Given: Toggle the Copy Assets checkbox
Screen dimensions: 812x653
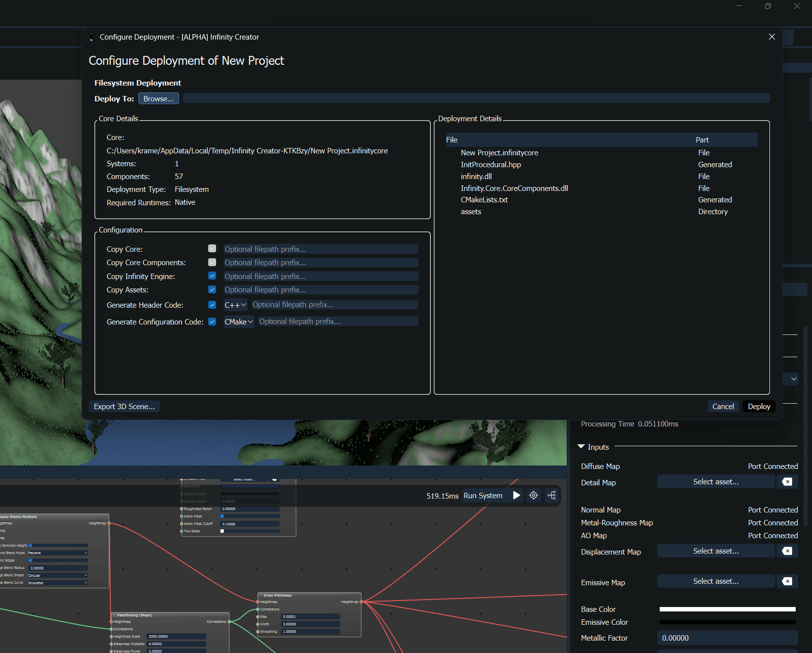Looking at the screenshot, I should [212, 289].
